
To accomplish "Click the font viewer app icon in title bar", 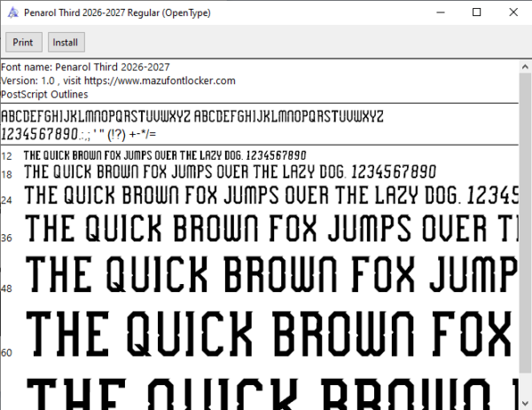I will 13,12.
